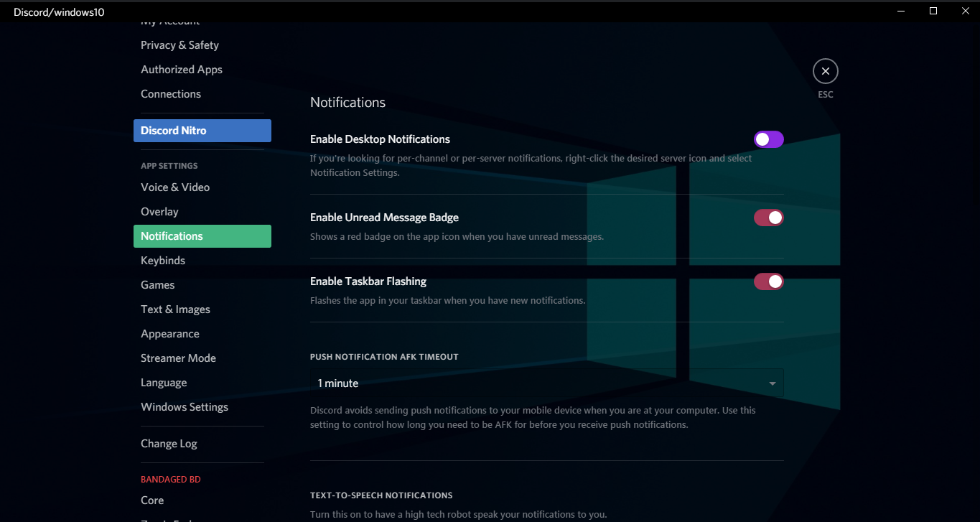Screen dimensions: 980x522
Task: Open Keybinds configuration
Action: 162,260
